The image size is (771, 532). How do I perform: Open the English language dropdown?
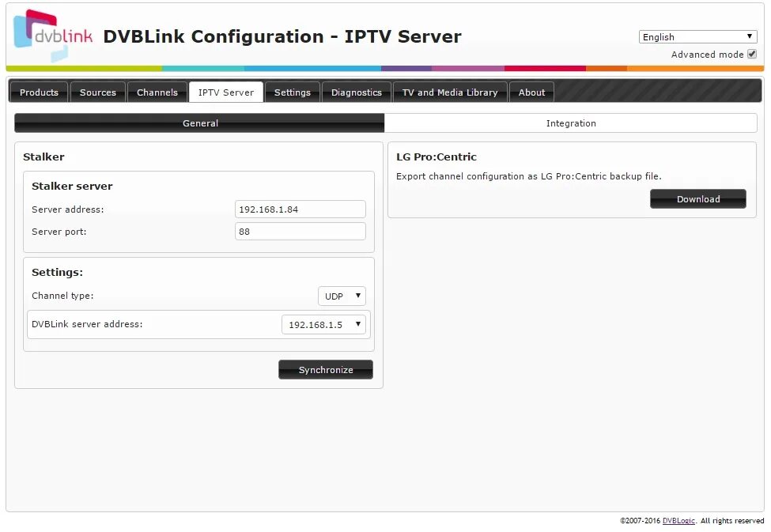[x=697, y=37]
